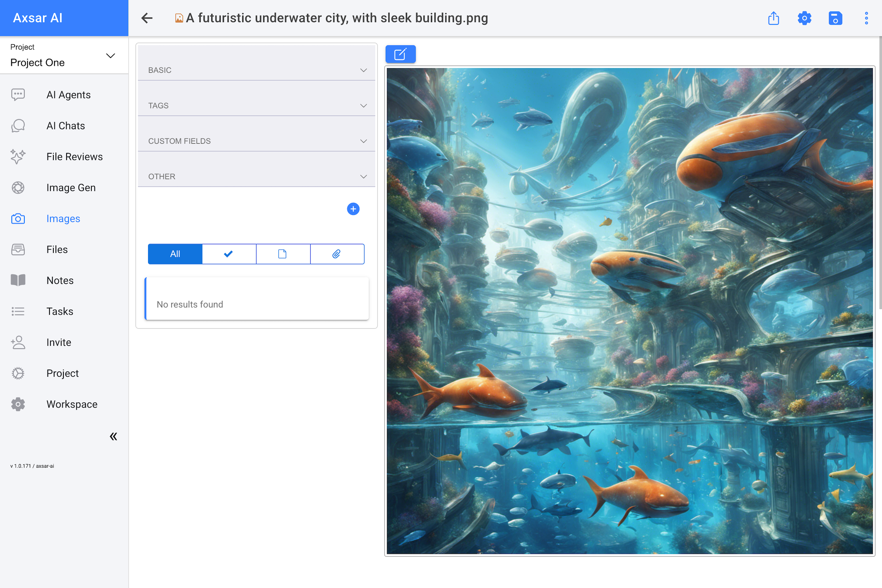Click the underwater city image preview

(629, 310)
